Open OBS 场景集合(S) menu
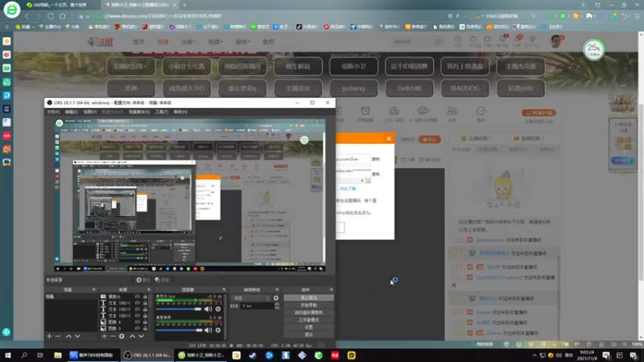Screen dimensions: 644x362 [x=139, y=112]
